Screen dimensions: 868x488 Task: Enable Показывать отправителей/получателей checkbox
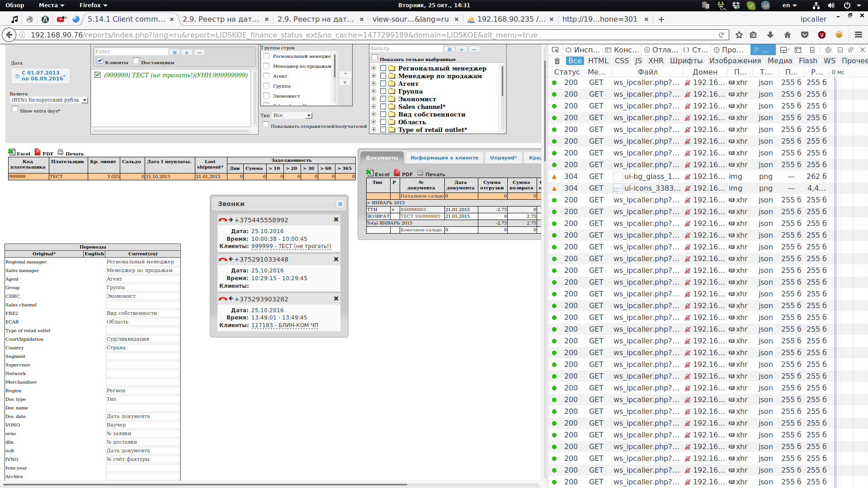tap(266, 124)
